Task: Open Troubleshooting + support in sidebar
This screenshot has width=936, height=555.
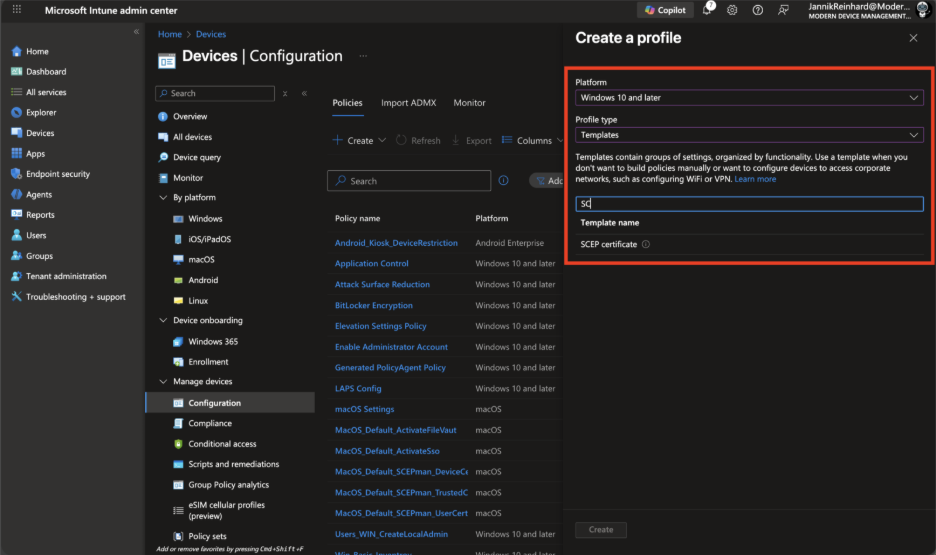Action: tap(75, 297)
